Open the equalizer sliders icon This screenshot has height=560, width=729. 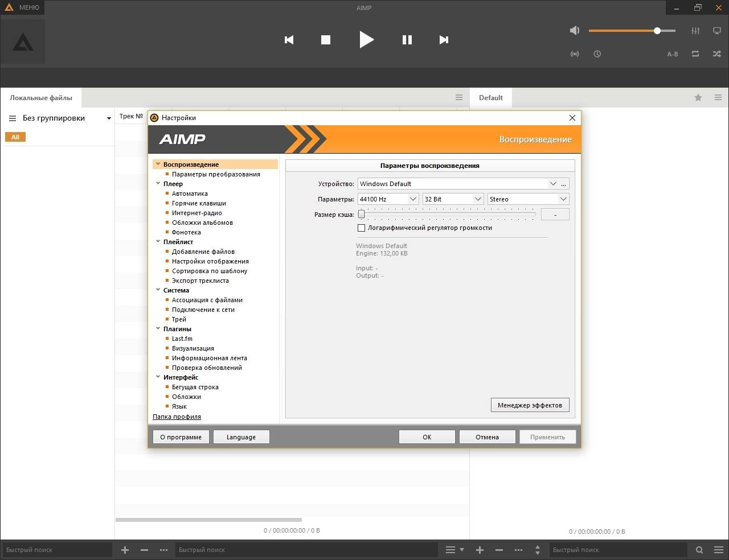click(695, 31)
